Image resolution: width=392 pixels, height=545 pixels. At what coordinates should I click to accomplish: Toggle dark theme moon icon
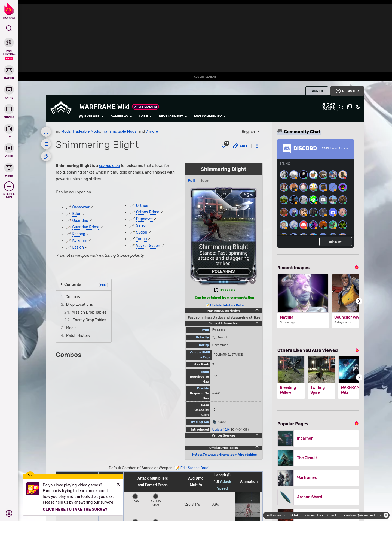[x=358, y=107]
